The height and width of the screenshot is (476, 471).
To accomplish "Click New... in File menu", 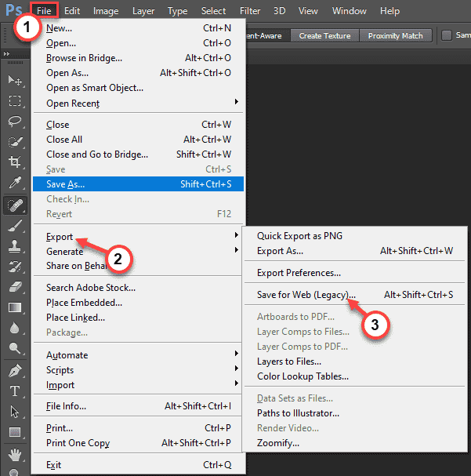I will 138,28.
